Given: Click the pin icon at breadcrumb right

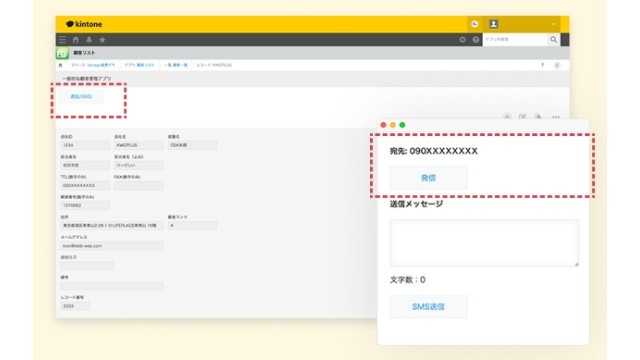Looking at the screenshot, I should (542, 65).
